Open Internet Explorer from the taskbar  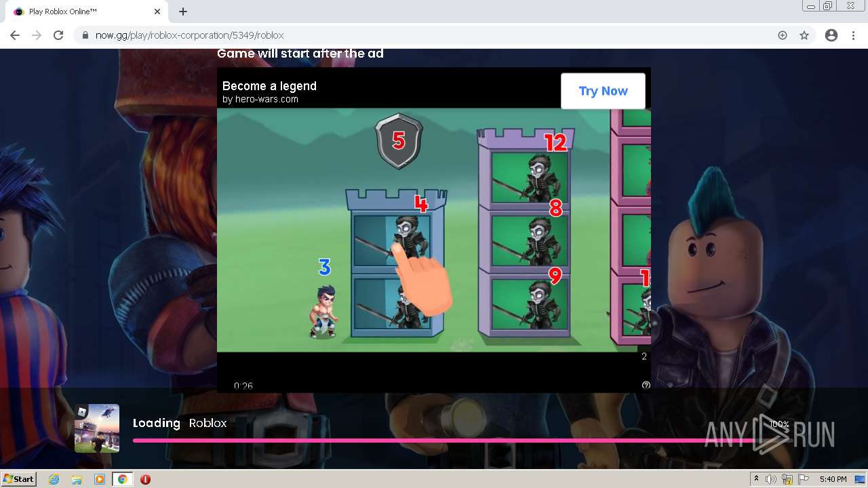point(54,479)
